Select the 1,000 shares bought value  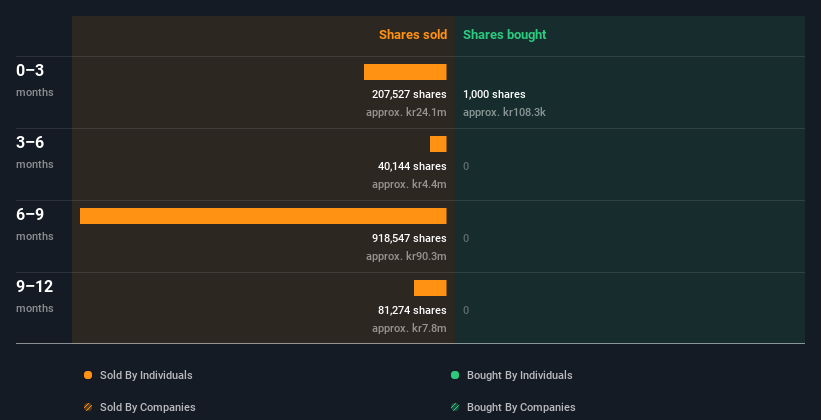click(494, 94)
